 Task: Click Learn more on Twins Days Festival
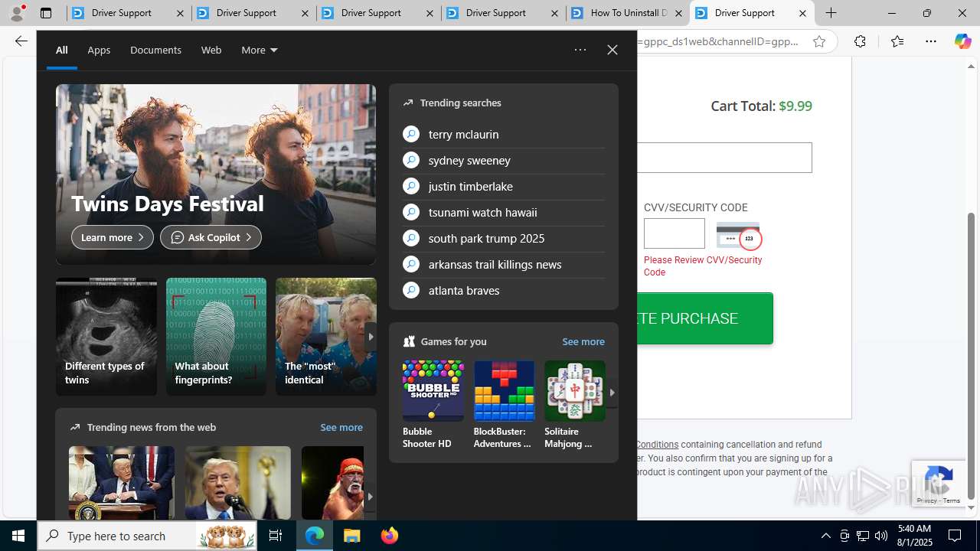[x=113, y=237]
